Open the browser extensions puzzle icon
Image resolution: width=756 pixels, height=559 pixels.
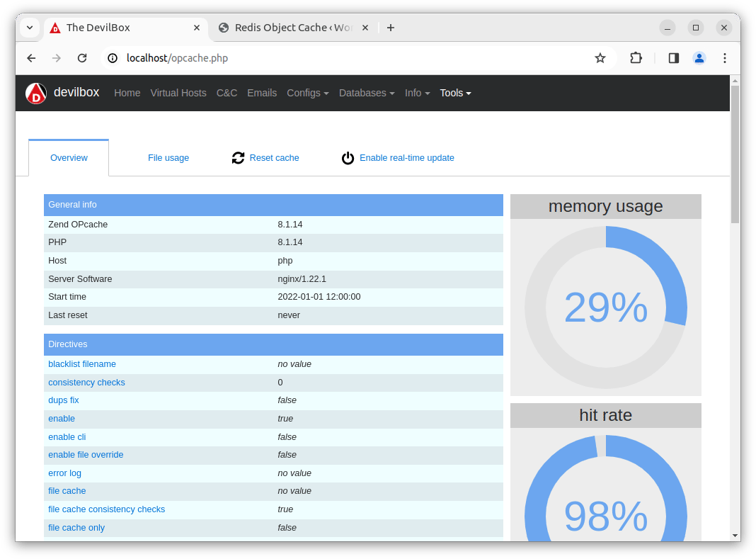coord(636,58)
